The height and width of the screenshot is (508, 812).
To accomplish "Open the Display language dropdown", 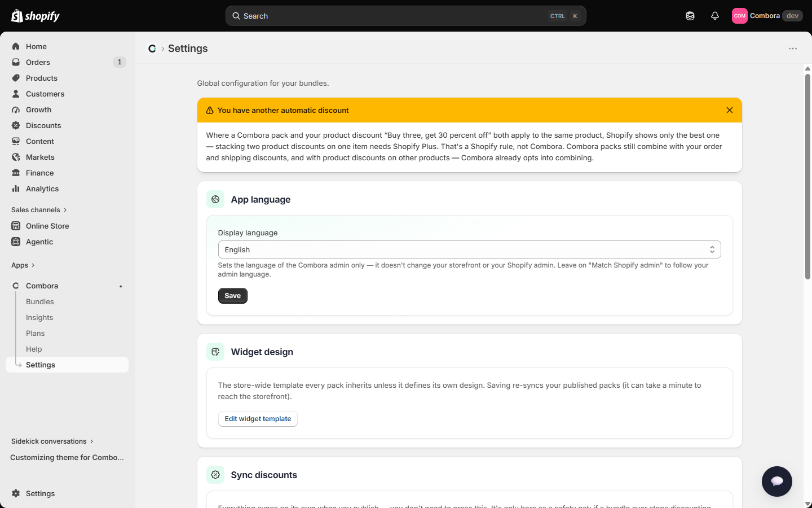I will 469,249.
